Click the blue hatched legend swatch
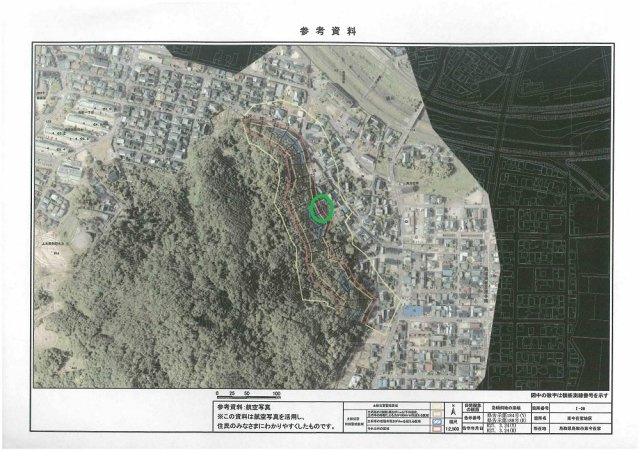Image resolution: width=640 pixels, height=451 pixels. point(437,422)
